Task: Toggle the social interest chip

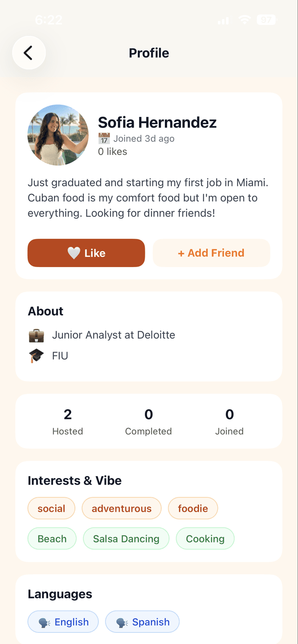Action: coord(51,508)
